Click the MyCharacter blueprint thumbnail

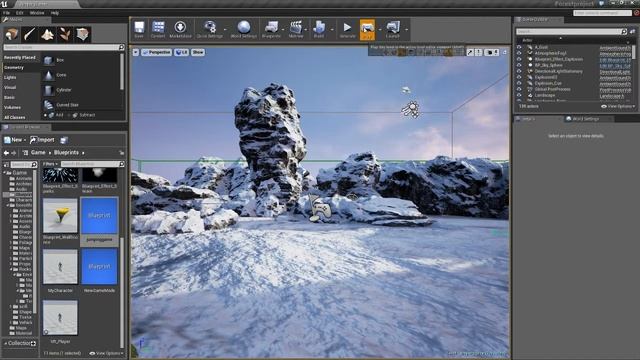point(60,267)
